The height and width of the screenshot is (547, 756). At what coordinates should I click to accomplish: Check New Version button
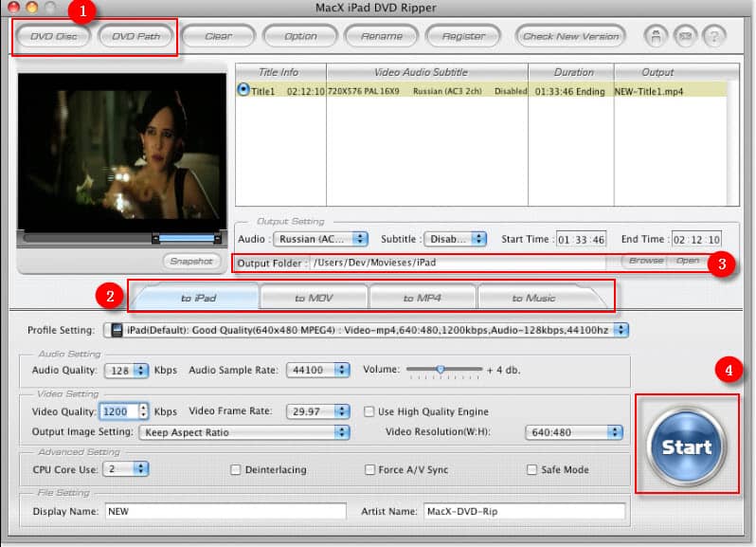(x=571, y=36)
